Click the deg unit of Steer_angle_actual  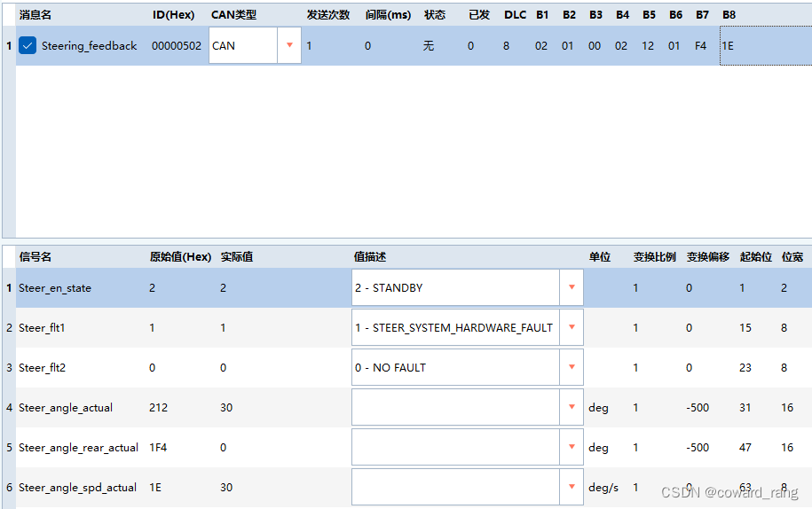pyautogui.click(x=598, y=408)
